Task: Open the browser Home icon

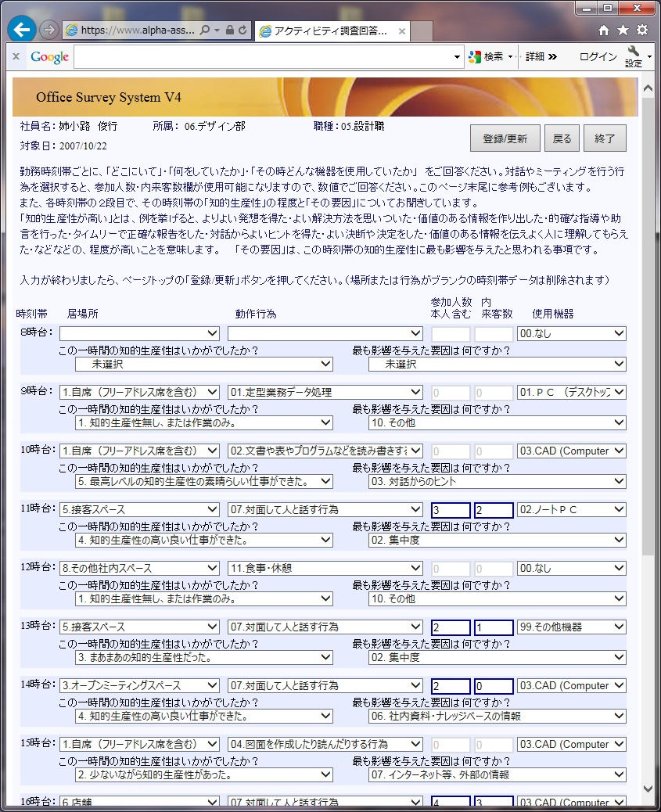Action: pyautogui.click(x=603, y=31)
